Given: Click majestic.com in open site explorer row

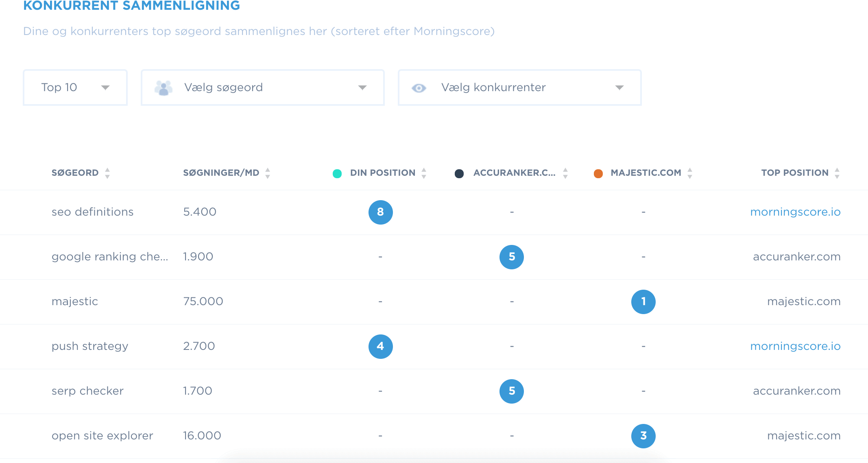Looking at the screenshot, I should (x=804, y=436).
